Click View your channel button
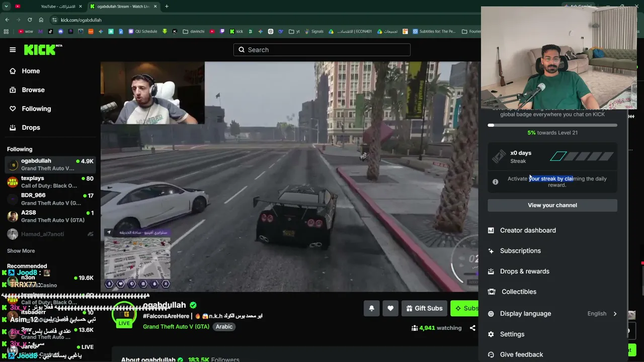The image size is (644, 362). pyautogui.click(x=552, y=205)
